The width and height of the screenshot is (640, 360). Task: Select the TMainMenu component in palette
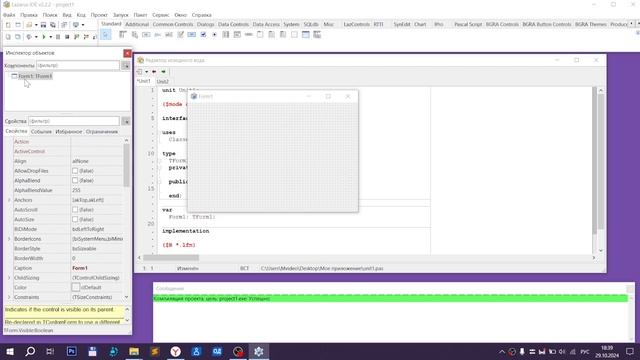(x=122, y=35)
